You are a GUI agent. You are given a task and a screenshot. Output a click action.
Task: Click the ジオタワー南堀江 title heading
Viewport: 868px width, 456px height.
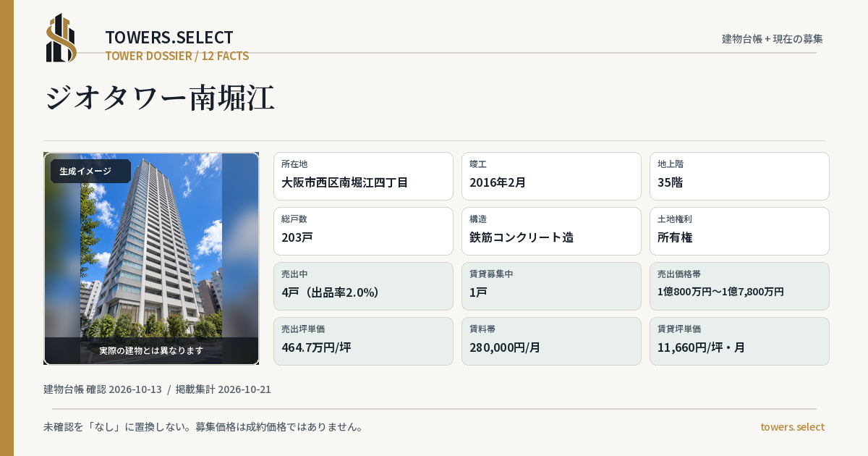(159, 98)
